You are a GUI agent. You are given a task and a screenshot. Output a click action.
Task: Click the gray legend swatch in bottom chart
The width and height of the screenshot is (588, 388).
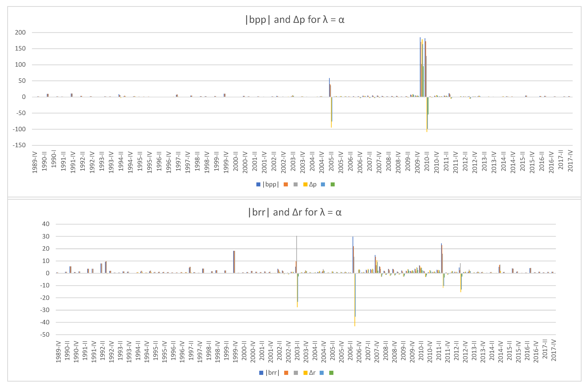click(x=296, y=373)
